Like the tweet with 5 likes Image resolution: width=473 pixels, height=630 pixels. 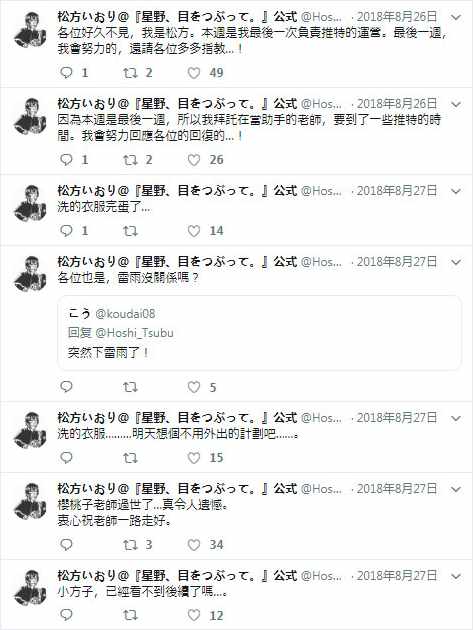[194, 387]
